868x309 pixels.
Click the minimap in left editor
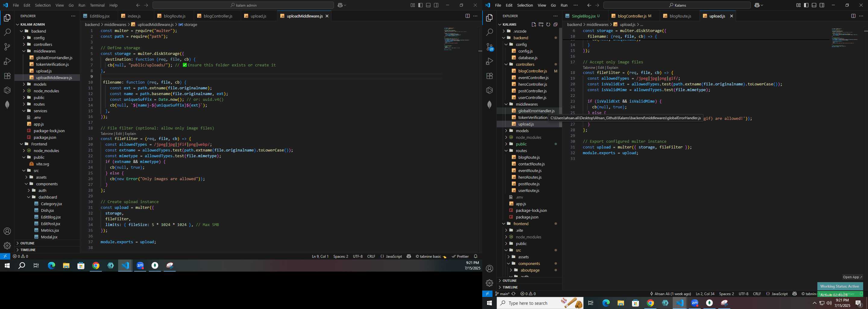[x=459, y=39]
